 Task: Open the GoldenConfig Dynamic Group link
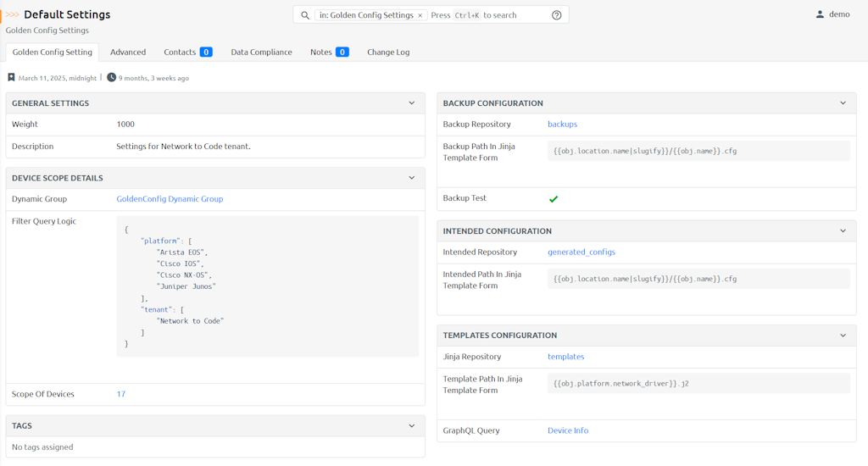[x=170, y=199]
